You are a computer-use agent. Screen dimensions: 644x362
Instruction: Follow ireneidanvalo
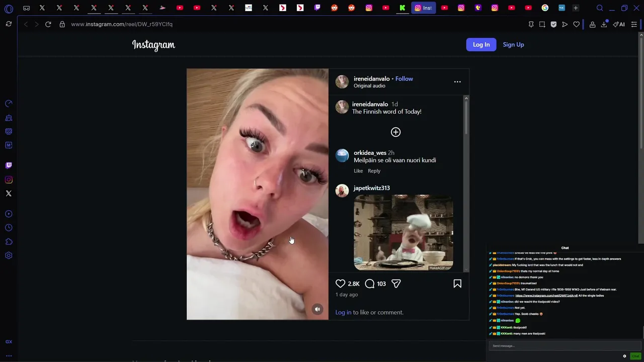coord(404,78)
